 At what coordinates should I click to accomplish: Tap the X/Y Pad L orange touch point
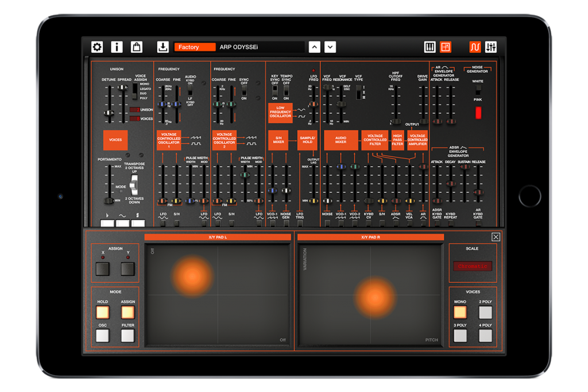click(192, 276)
